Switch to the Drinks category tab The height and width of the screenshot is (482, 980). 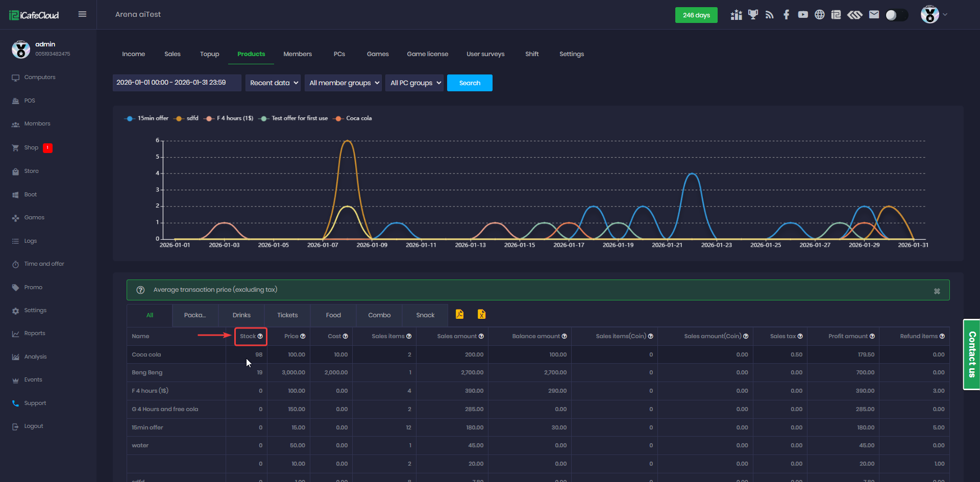(241, 315)
